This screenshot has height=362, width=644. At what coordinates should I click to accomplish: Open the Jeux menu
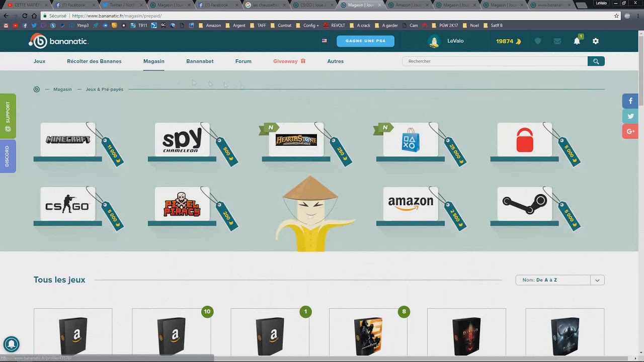coord(39,61)
